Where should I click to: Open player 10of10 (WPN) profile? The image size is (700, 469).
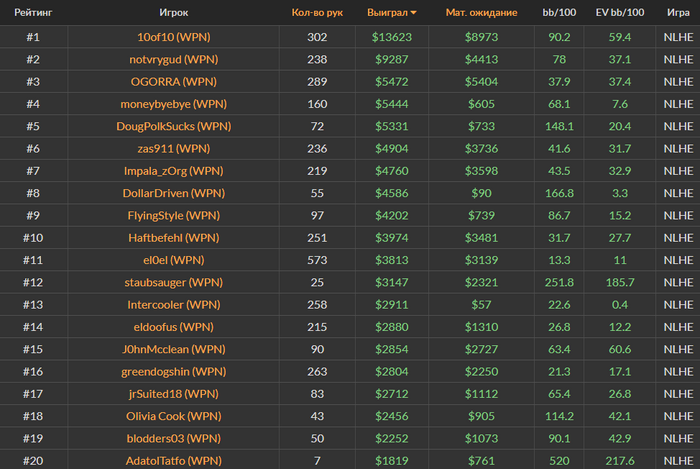(174, 37)
